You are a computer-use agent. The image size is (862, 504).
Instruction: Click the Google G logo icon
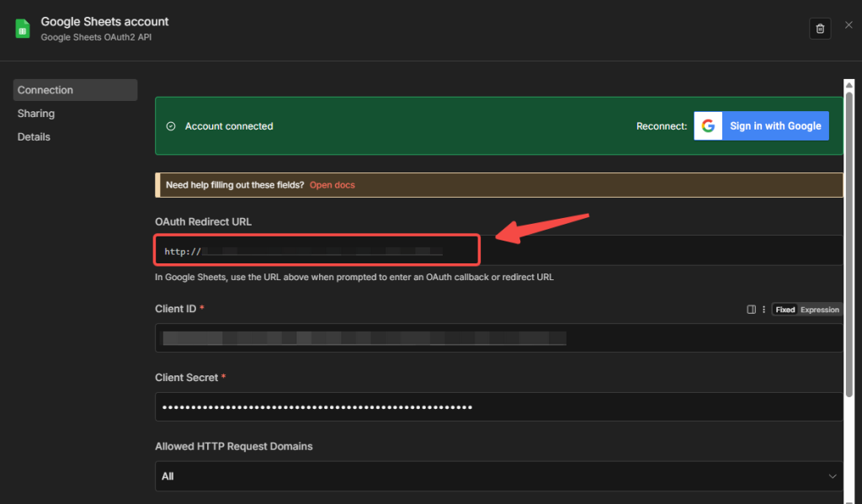point(708,126)
